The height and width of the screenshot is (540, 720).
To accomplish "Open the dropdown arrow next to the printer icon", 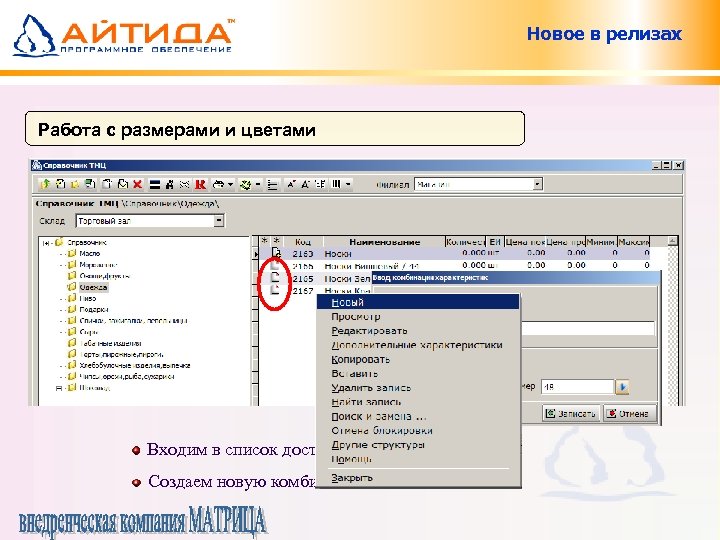I will click(x=230, y=185).
